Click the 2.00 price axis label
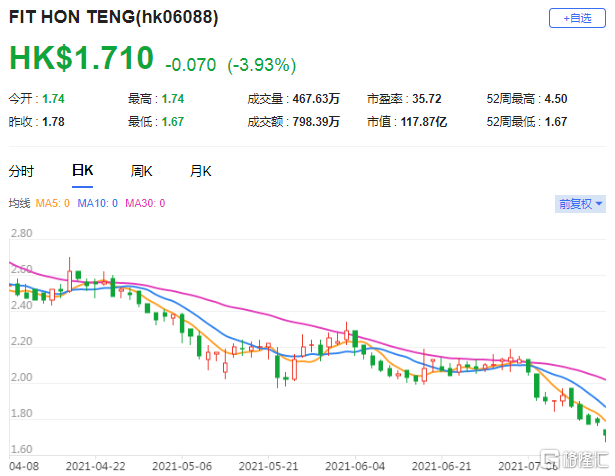 pos(22,377)
